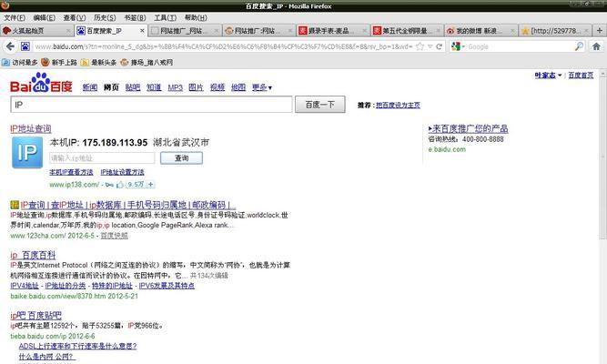Image resolution: width=607 pixels, height=364 pixels.
Task: Open the 地图 Baidu category link
Action: point(238,87)
